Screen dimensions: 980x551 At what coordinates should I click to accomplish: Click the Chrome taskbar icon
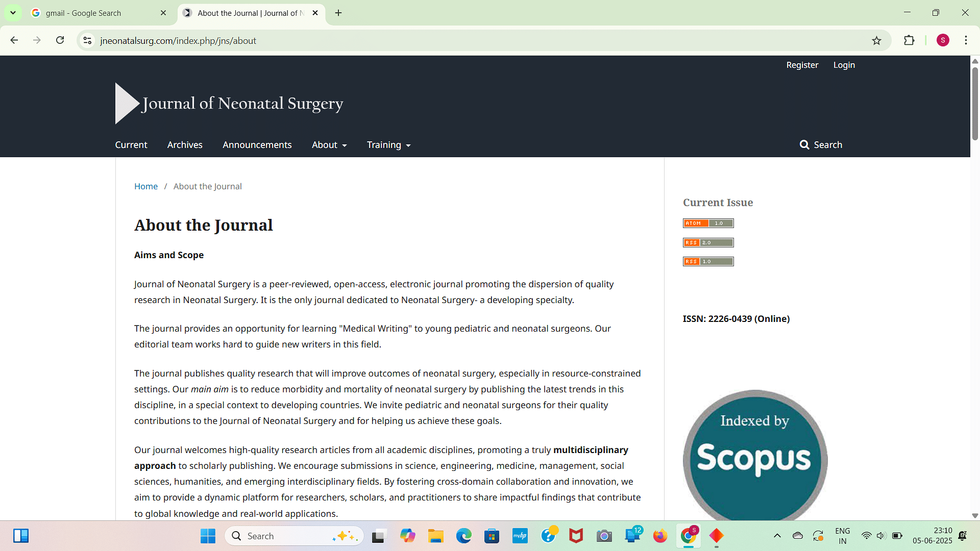click(688, 536)
